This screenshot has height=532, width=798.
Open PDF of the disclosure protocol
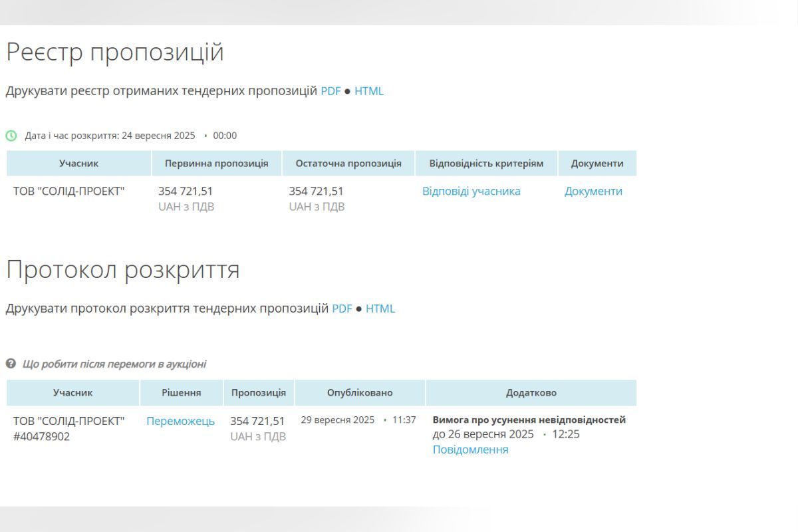(x=342, y=309)
